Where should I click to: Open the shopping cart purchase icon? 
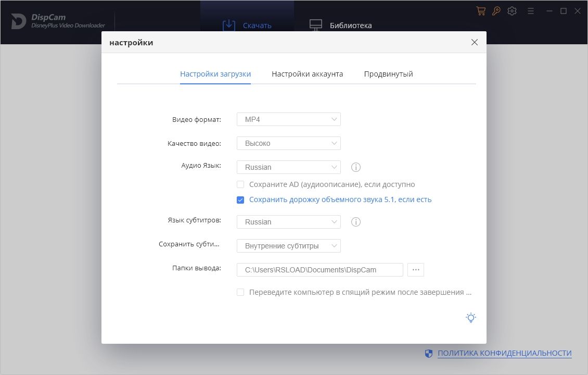[481, 11]
